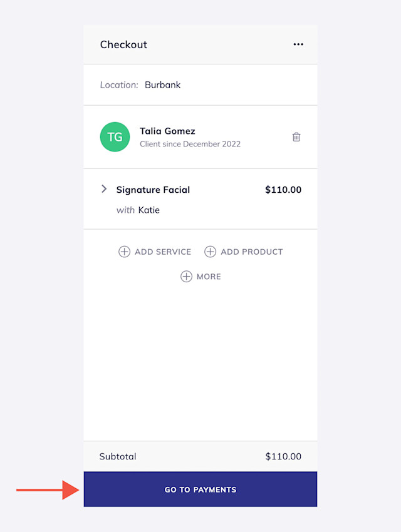Open the three-dot checkout options menu
Image resolution: width=401 pixels, height=532 pixels.
(x=298, y=44)
